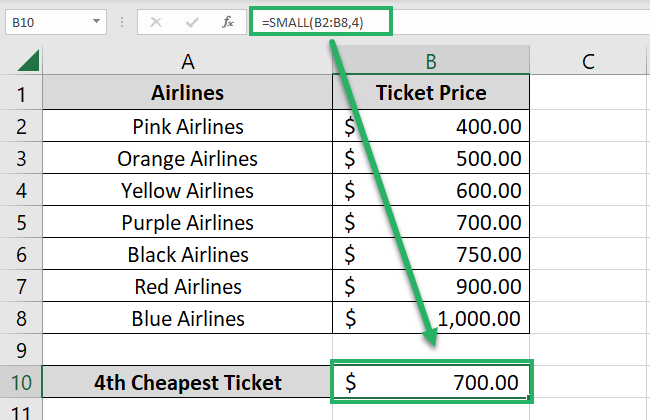Select column C header
650x420 pixels.
[x=588, y=61]
